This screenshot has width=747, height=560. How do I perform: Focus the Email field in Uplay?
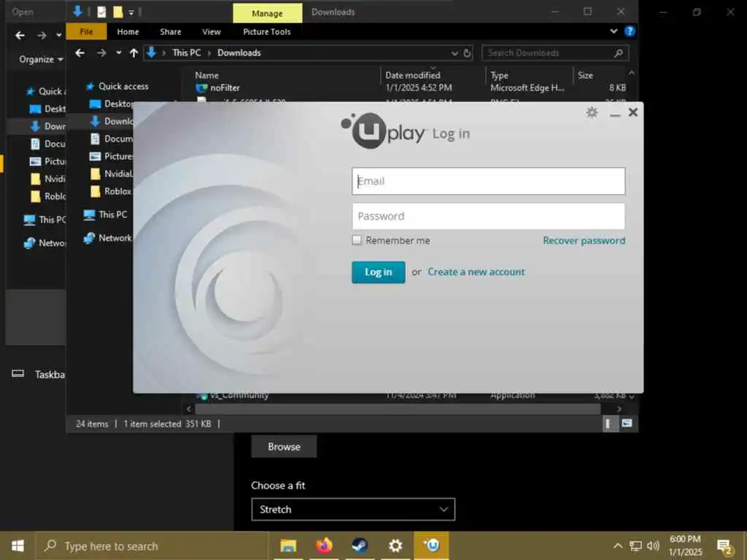coord(488,181)
